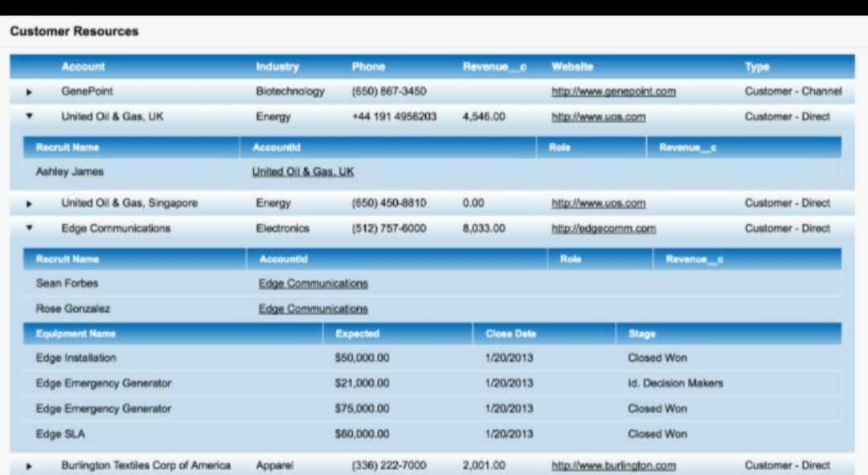The image size is (868, 475).
Task: Sort by the Stage column header
Action: (641, 334)
